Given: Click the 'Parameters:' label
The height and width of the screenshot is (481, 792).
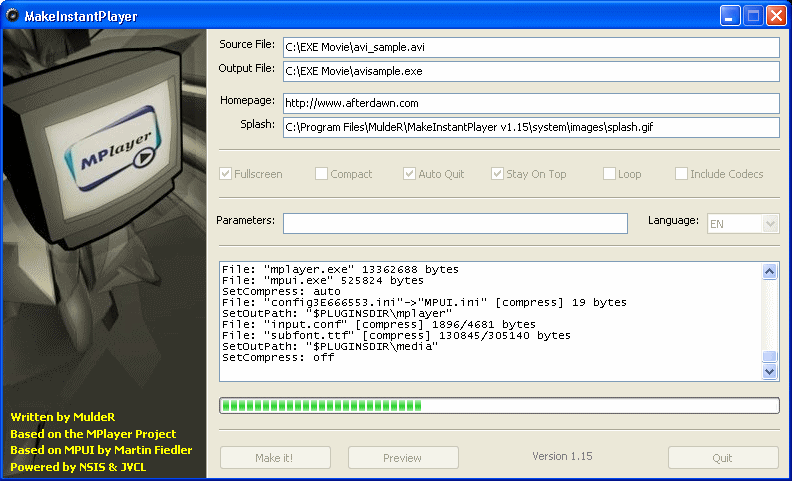Looking at the screenshot, I should pyautogui.click(x=245, y=220).
